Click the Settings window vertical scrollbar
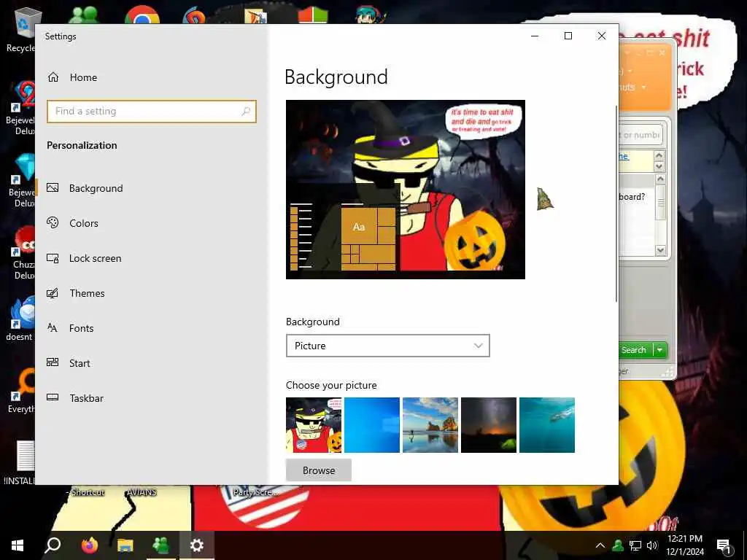This screenshot has height=560, width=747. (x=616, y=204)
